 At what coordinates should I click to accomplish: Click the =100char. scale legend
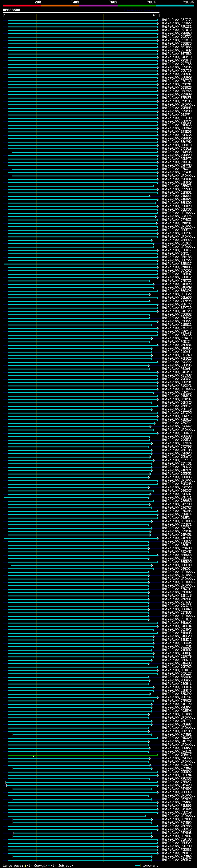pyautogui.click(x=146, y=866)
